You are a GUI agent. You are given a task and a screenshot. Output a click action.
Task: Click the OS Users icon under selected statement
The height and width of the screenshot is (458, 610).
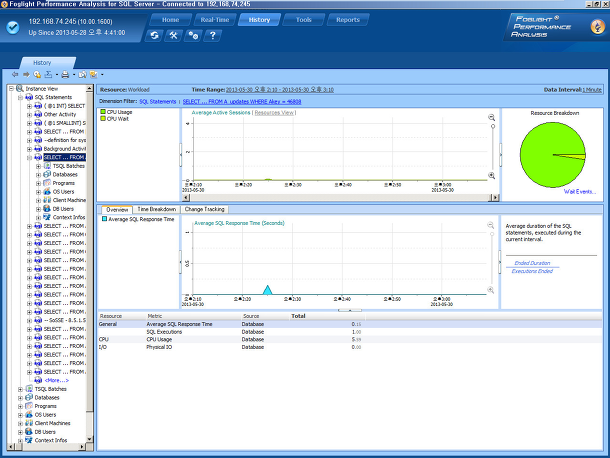[x=47, y=191]
